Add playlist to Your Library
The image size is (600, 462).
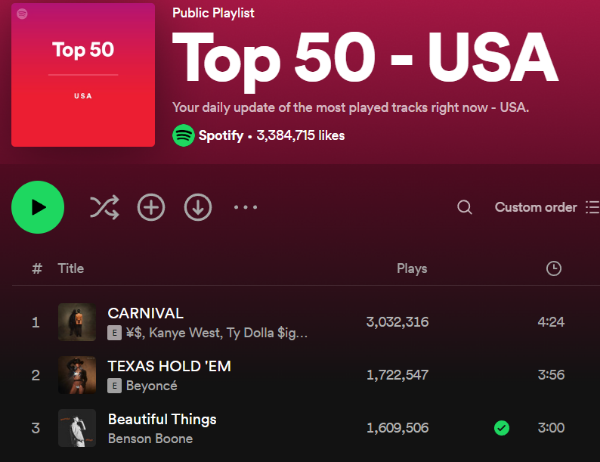click(x=151, y=207)
